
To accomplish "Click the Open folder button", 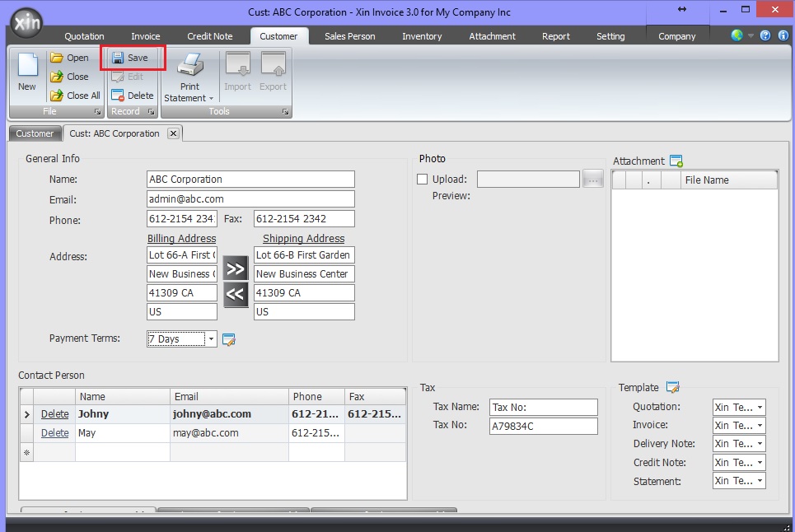I will coord(70,58).
